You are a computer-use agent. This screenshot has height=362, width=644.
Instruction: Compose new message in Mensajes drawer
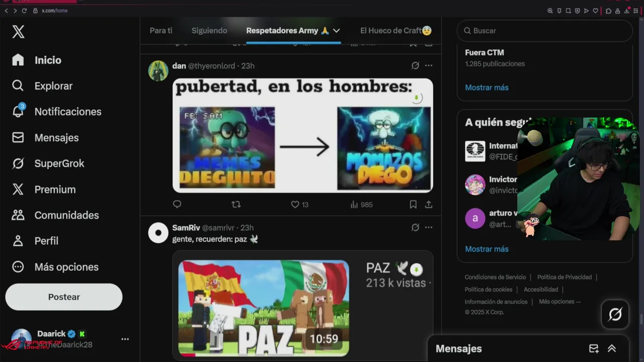click(594, 348)
